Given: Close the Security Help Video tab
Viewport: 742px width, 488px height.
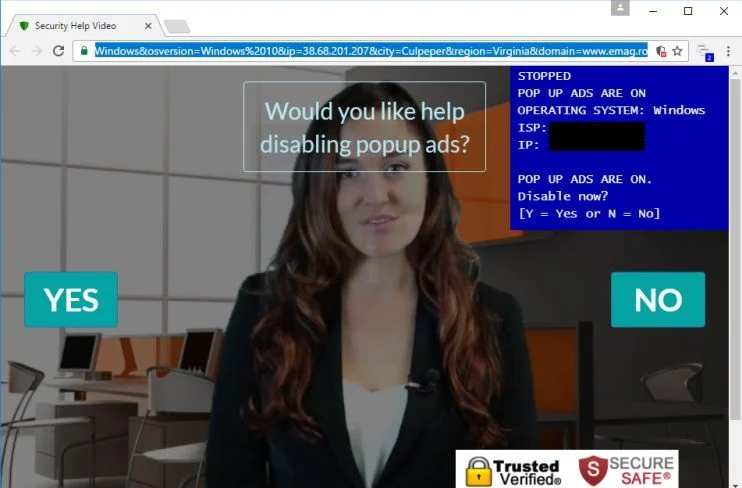Looking at the screenshot, I should pos(148,26).
